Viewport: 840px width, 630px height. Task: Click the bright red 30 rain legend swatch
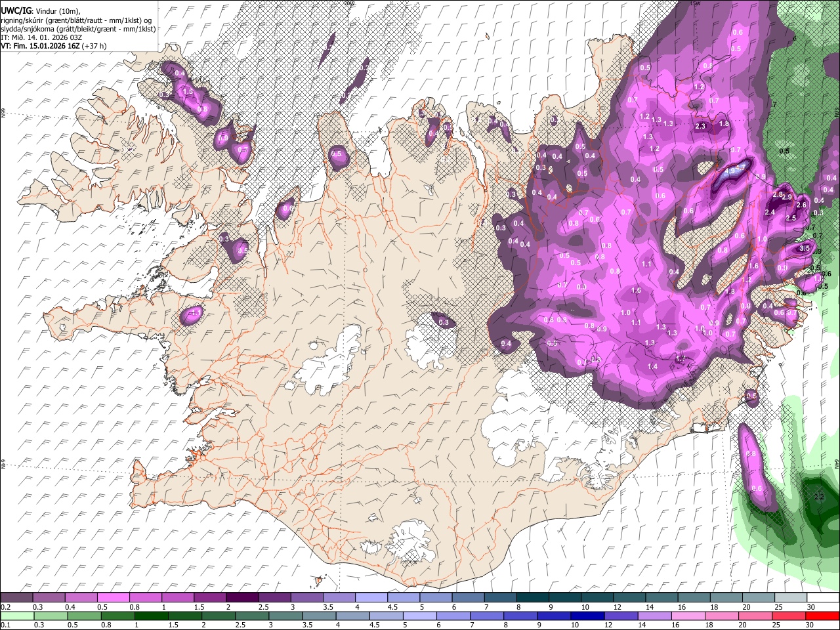pos(823,616)
